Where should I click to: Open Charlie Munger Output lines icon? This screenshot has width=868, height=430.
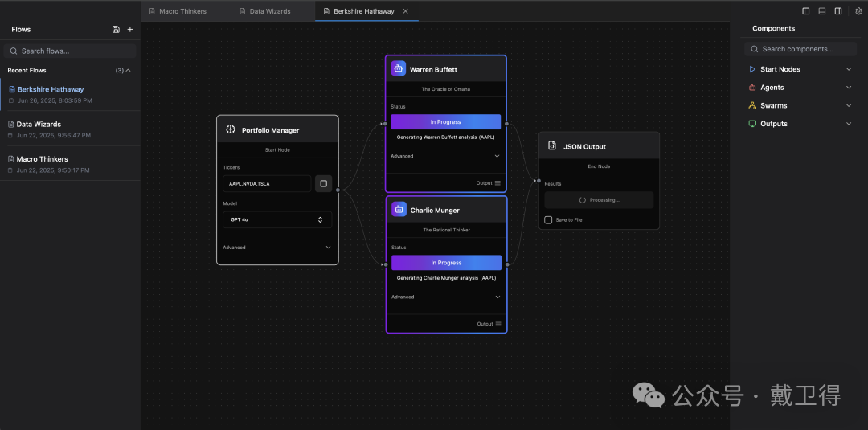pos(498,324)
